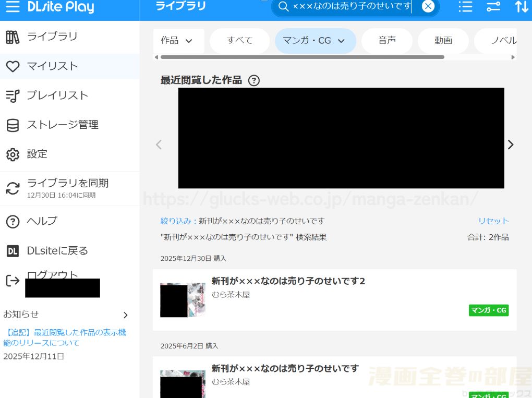Switch to list view via header icon
Image resolution: width=532 pixels, height=398 pixels.
[465, 7]
